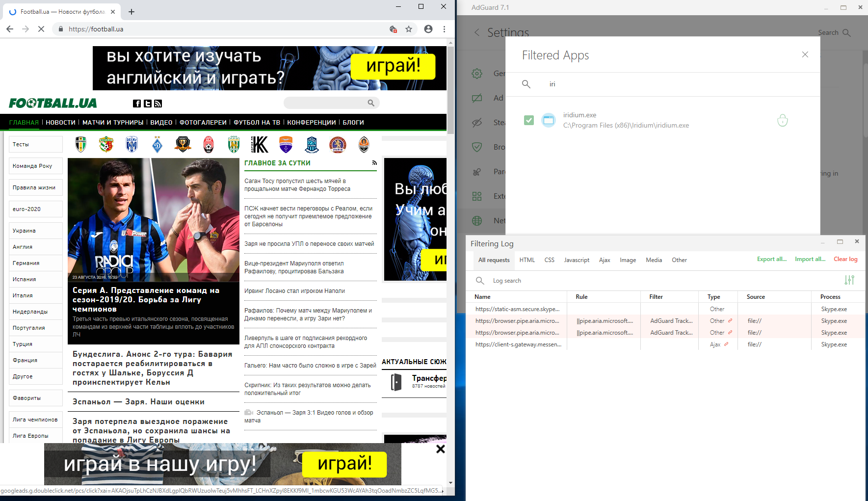Toggle the lock icon next to iridium.exe
The height and width of the screenshot is (501, 868).
click(783, 120)
